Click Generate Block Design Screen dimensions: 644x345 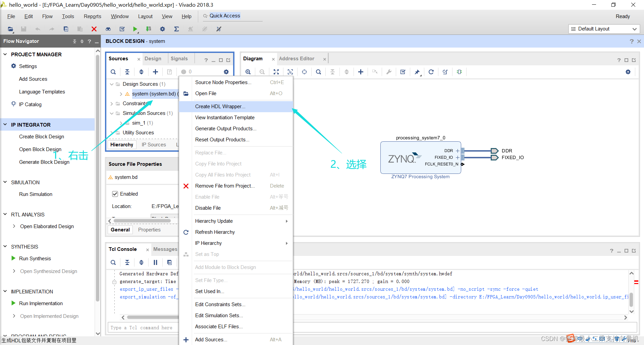coord(44,162)
